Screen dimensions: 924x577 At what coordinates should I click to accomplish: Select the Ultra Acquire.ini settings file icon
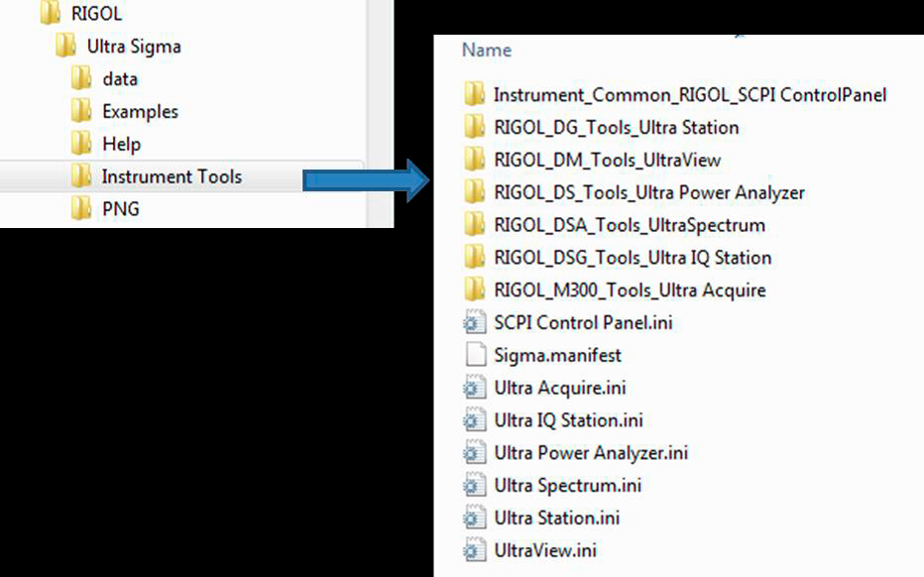(x=474, y=388)
